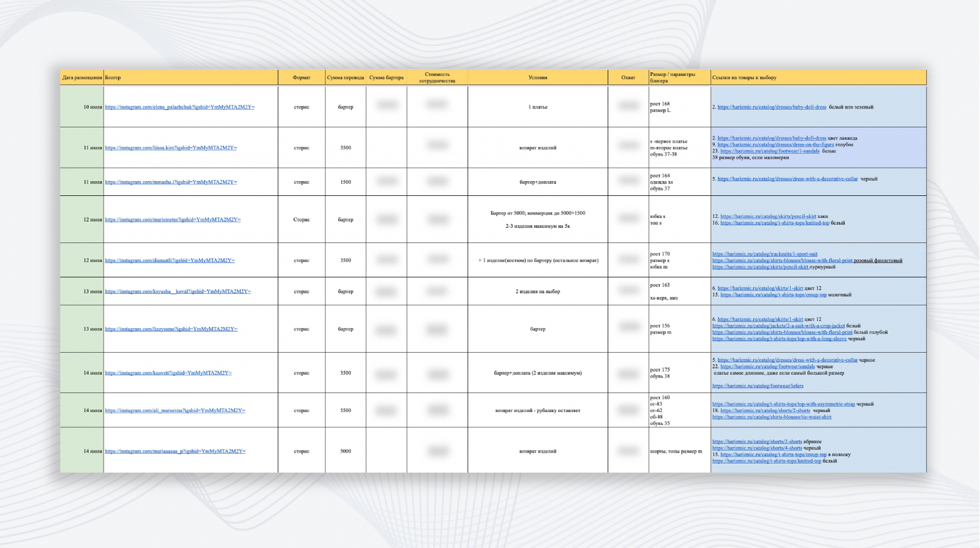Open the shorts/4-shorts product link
Image resolution: width=980 pixels, height=548 pixels.
pos(757,448)
